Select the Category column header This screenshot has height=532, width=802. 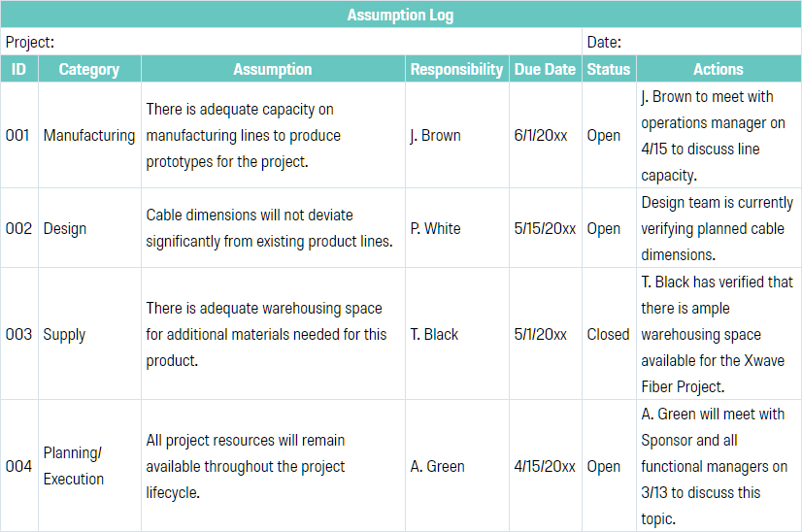click(89, 69)
